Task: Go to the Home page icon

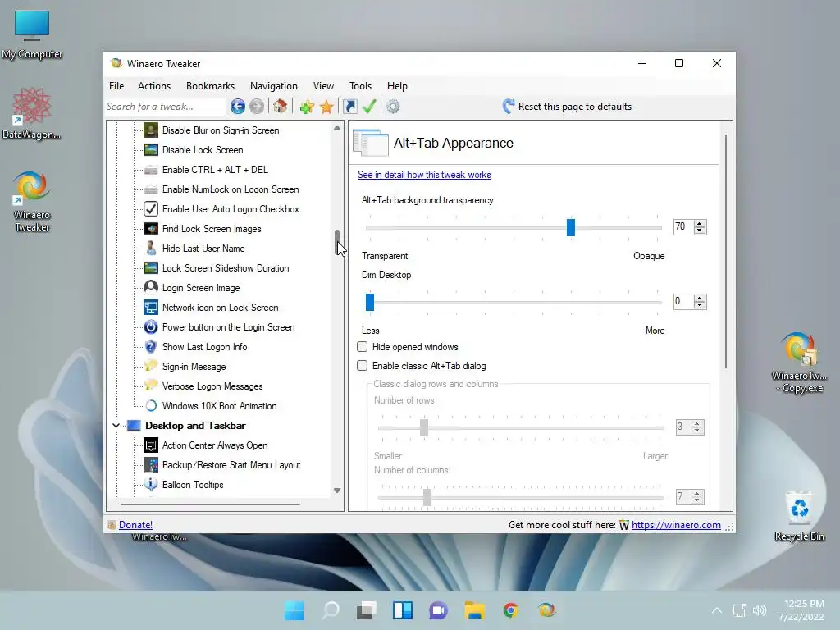Action: coord(281,107)
